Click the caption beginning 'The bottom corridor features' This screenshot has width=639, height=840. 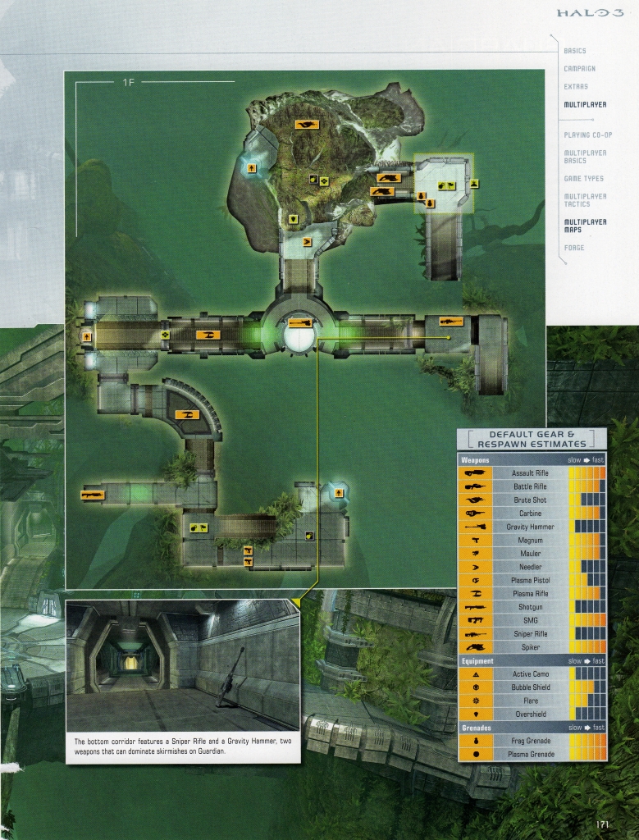click(x=183, y=746)
